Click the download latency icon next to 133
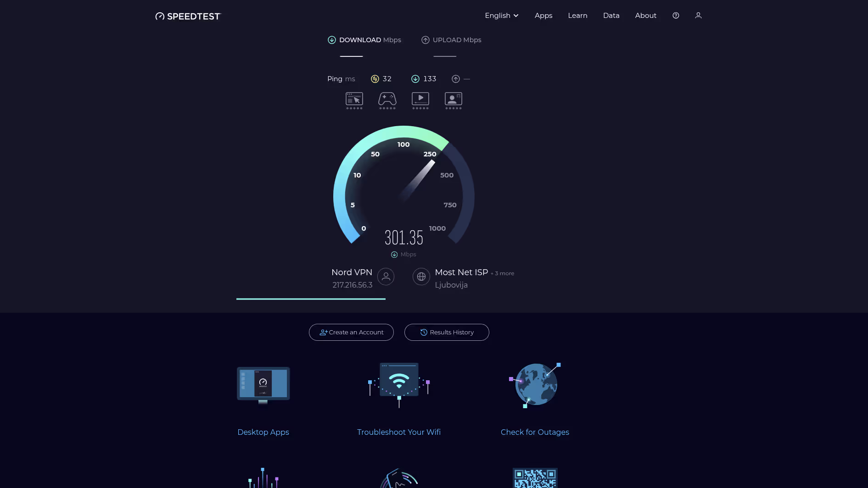 [415, 79]
